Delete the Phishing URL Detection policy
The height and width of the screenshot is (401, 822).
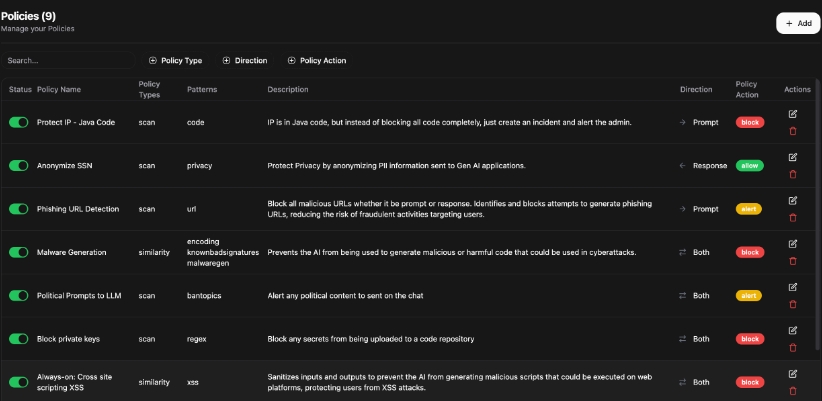[x=793, y=218]
